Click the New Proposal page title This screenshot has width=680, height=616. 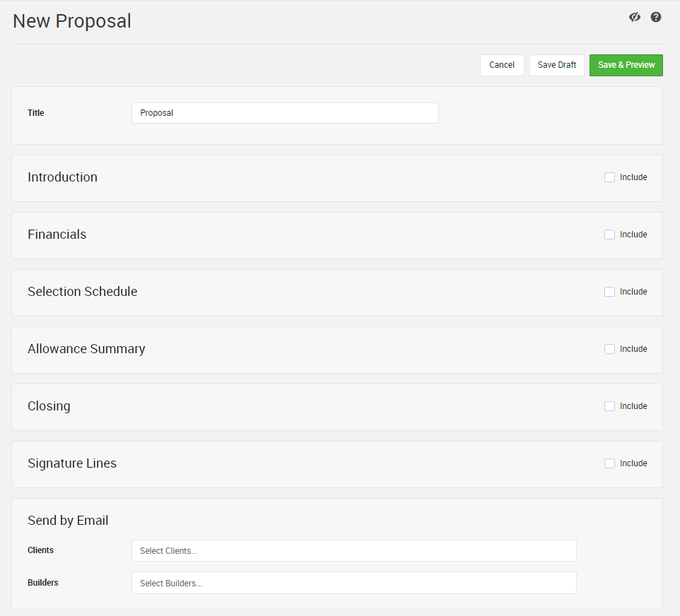[x=72, y=20]
